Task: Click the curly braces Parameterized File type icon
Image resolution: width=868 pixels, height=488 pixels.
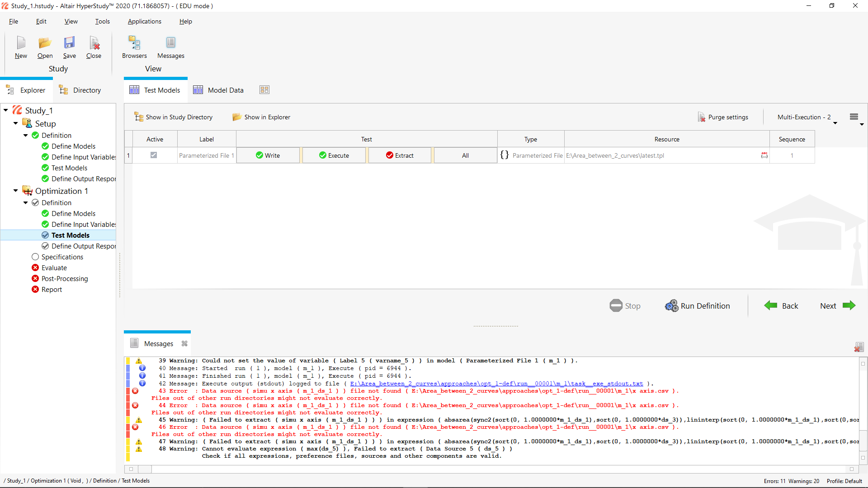Action: click(x=505, y=155)
